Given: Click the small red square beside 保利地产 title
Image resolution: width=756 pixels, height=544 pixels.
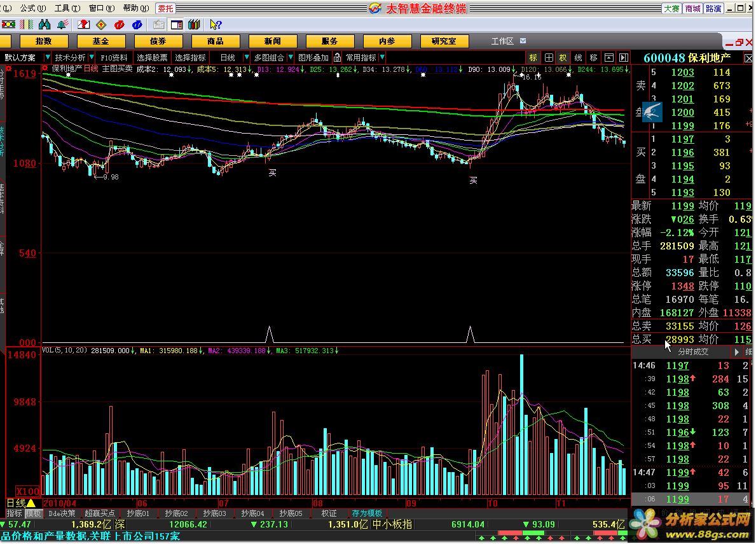Looking at the screenshot, I should 45,69.
